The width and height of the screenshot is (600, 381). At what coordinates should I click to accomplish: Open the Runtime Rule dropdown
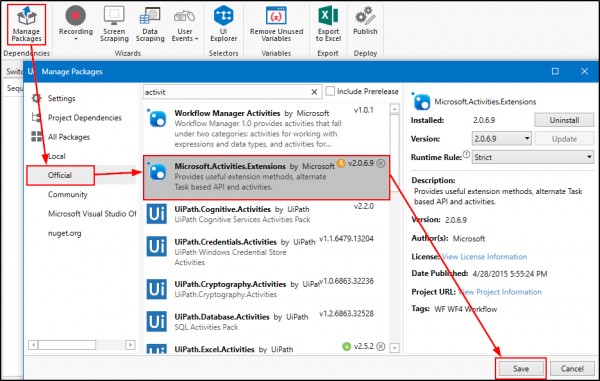point(533,157)
